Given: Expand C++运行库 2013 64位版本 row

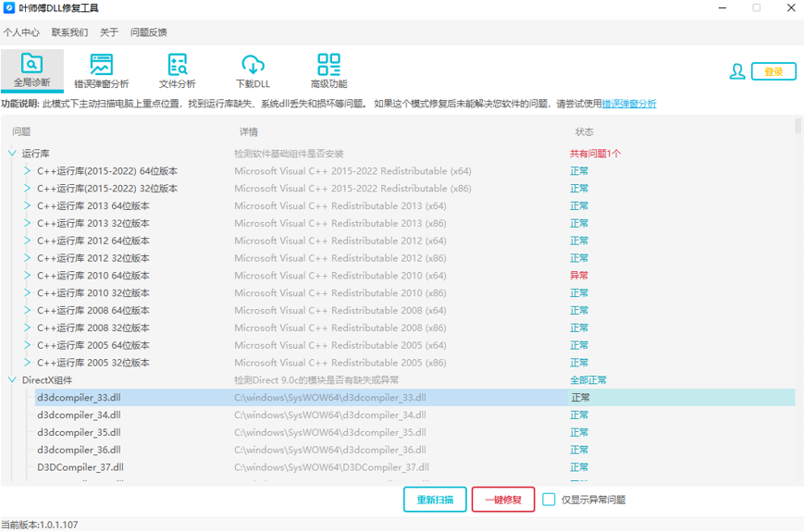Looking at the screenshot, I should tap(27, 205).
